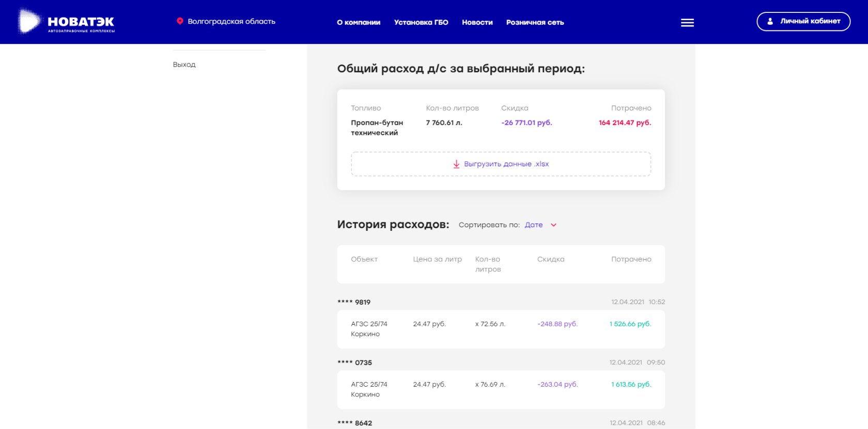Click the NOVATEK logo in header
The width and height of the screenshot is (868, 429).
pyautogui.click(x=66, y=22)
